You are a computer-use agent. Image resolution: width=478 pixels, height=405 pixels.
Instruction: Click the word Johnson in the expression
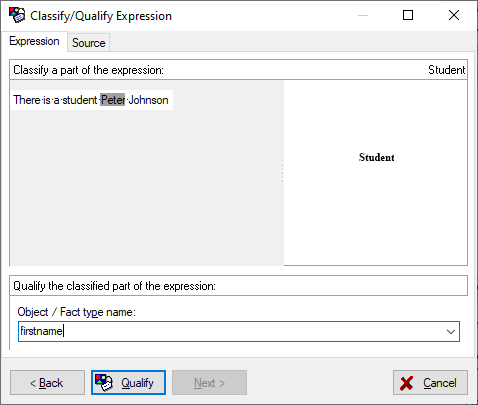click(x=148, y=100)
